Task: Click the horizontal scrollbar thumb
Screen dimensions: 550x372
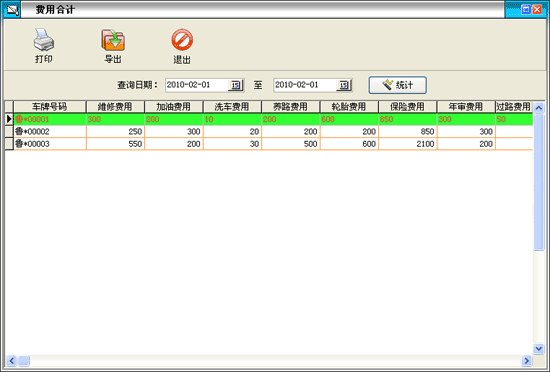Action: pos(24,360)
